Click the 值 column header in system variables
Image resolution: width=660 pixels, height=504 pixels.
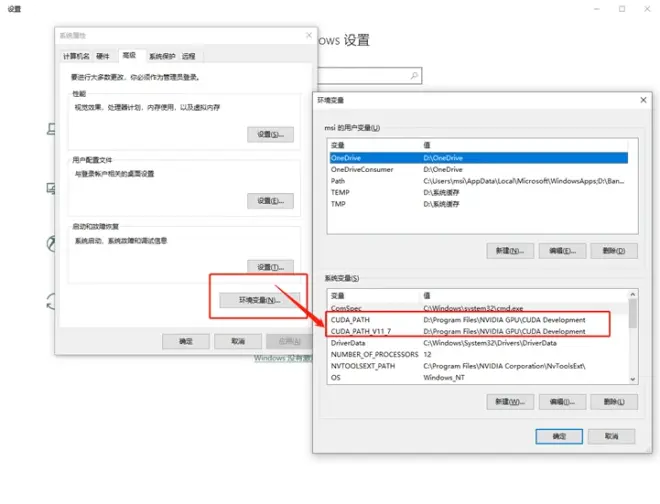524,296
